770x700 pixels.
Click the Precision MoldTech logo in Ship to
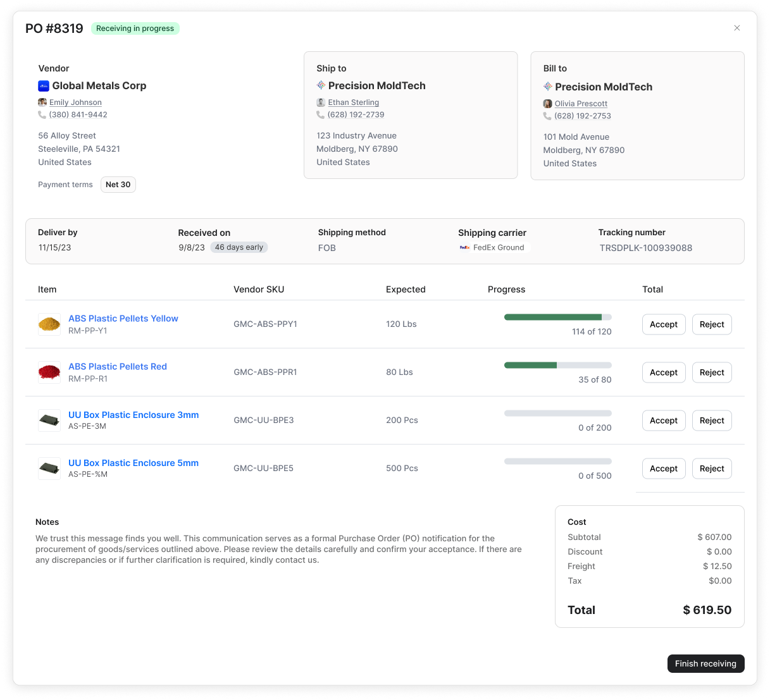click(321, 85)
